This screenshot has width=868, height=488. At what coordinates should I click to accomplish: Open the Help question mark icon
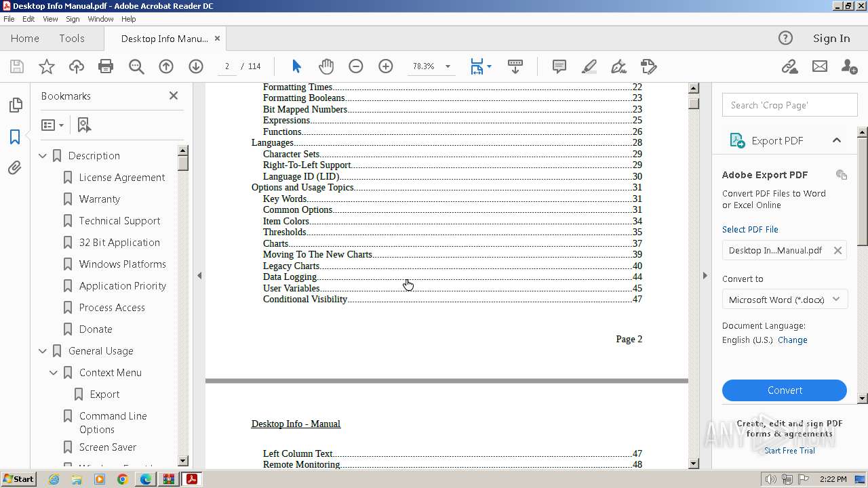pyautogui.click(x=785, y=38)
